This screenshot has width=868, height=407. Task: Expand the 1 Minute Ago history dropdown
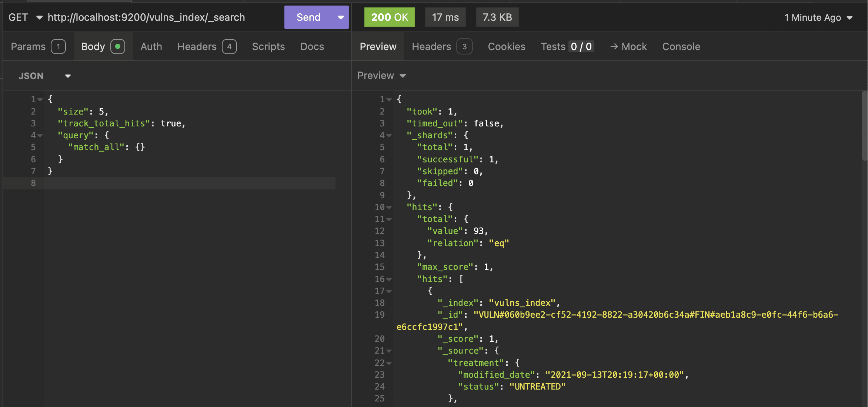(x=818, y=17)
